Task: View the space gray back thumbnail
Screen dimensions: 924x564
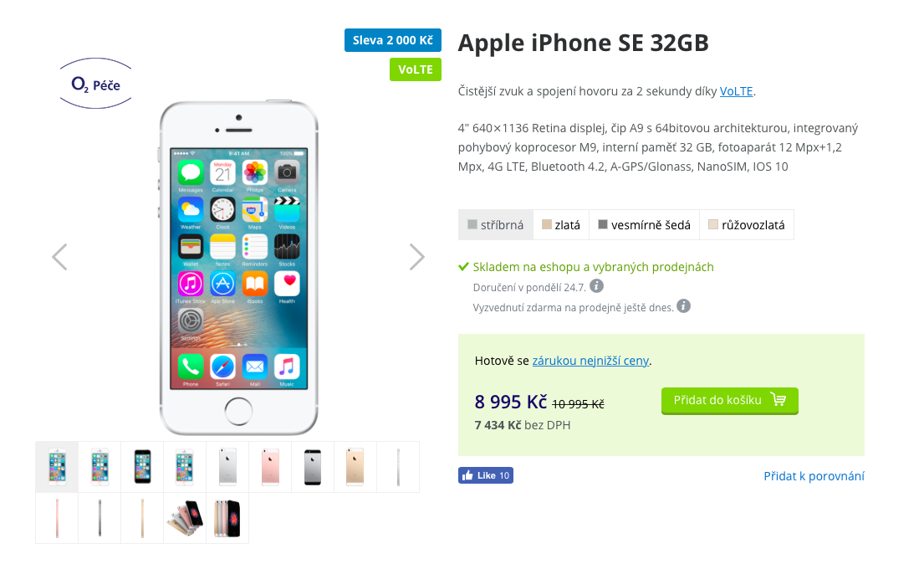Action: pyautogui.click(x=313, y=467)
